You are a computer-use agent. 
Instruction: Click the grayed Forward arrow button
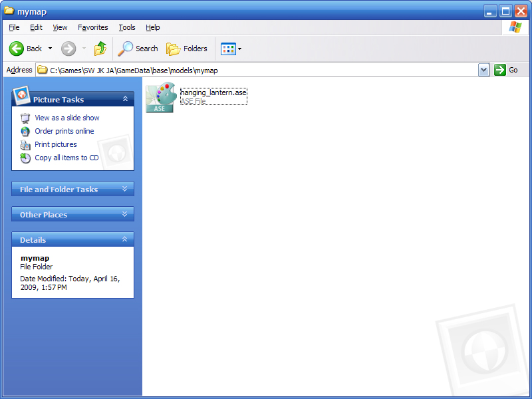pos(68,49)
